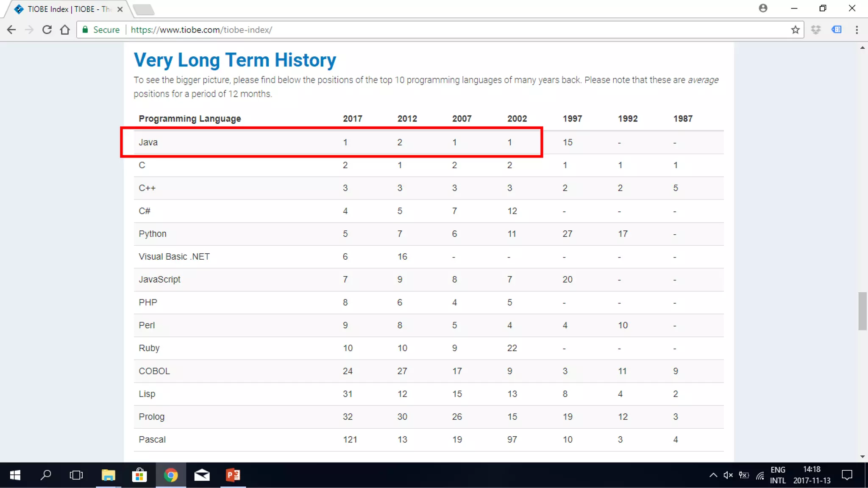Screen dimensions: 868x488
Task: Open the ENG INTL language selector
Action: click(778, 475)
